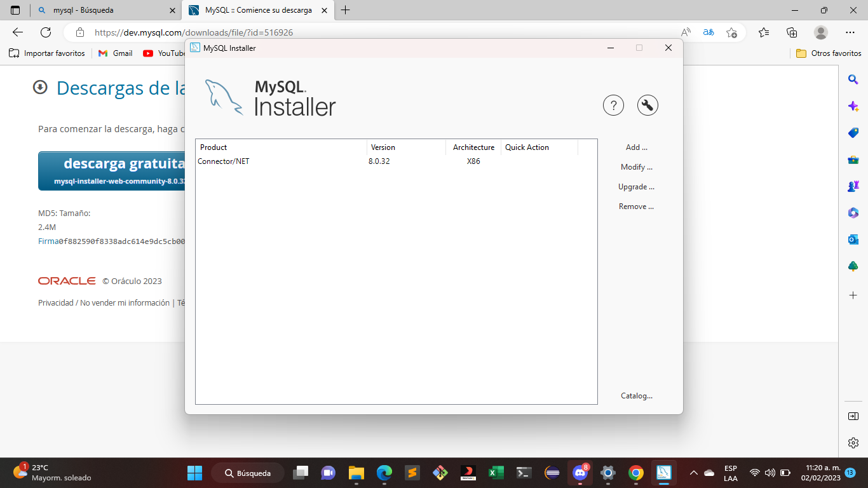Screen dimensions: 868x488
Task: Show hidden system tray icons chevron
Action: point(694,473)
